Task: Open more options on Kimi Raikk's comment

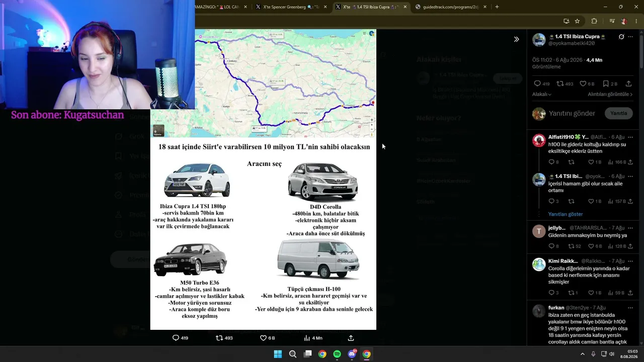Action: click(x=630, y=261)
